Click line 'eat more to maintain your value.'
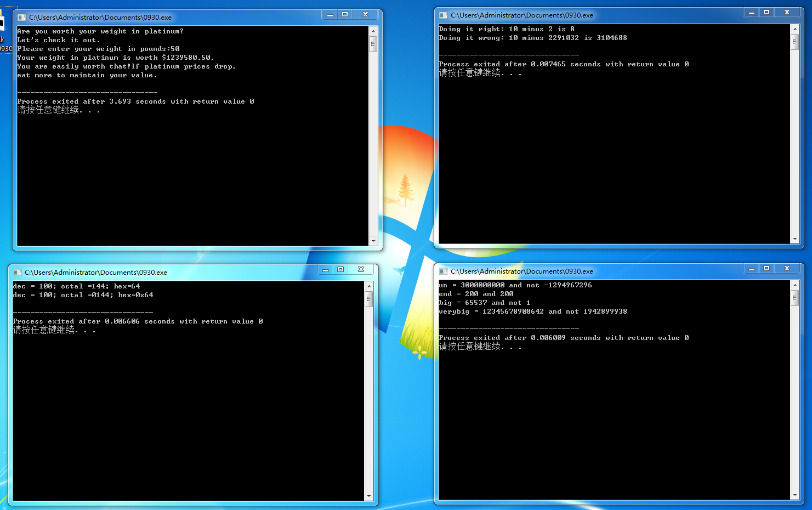 (x=87, y=75)
